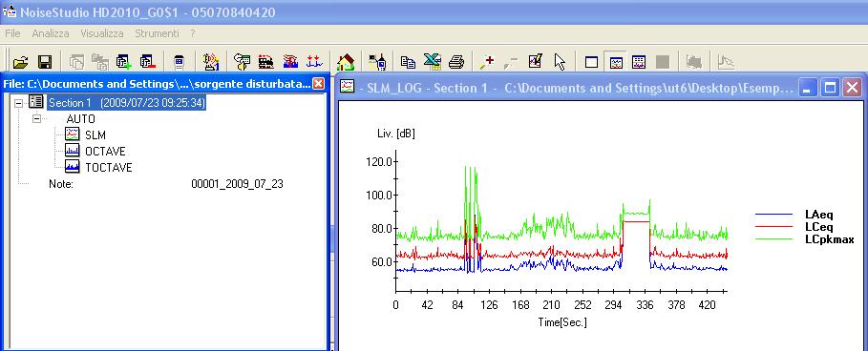Toggle the graph view mode button

[616, 62]
